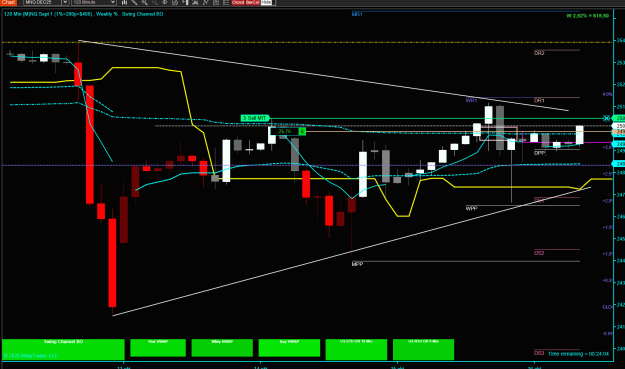Click the DPP pivot label
The height and width of the screenshot is (369, 625).
click(539, 153)
